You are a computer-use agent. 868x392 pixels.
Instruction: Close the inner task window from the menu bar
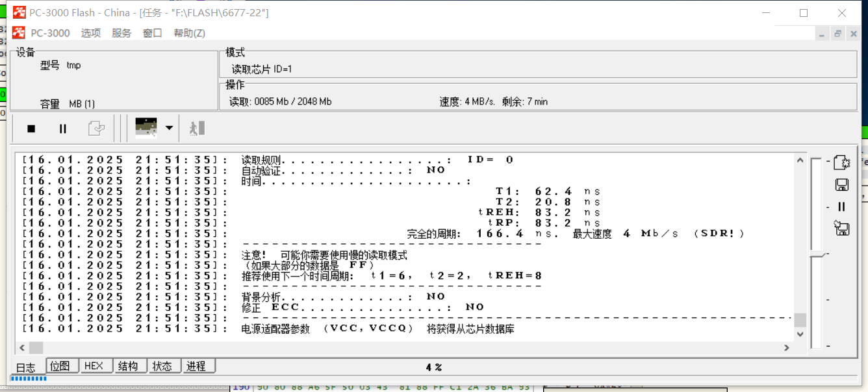pyautogui.click(x=854, y=34)
